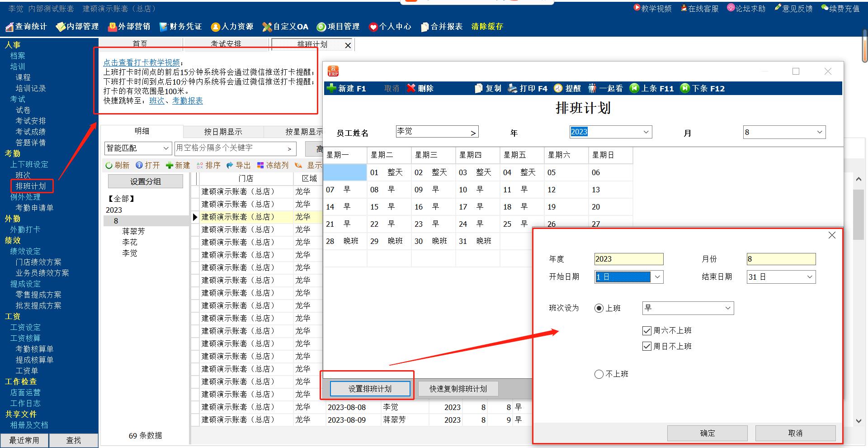Click the 查找 button at bottom left
Image resolution: width=868 pixels, height=448 pixels.
74,440
